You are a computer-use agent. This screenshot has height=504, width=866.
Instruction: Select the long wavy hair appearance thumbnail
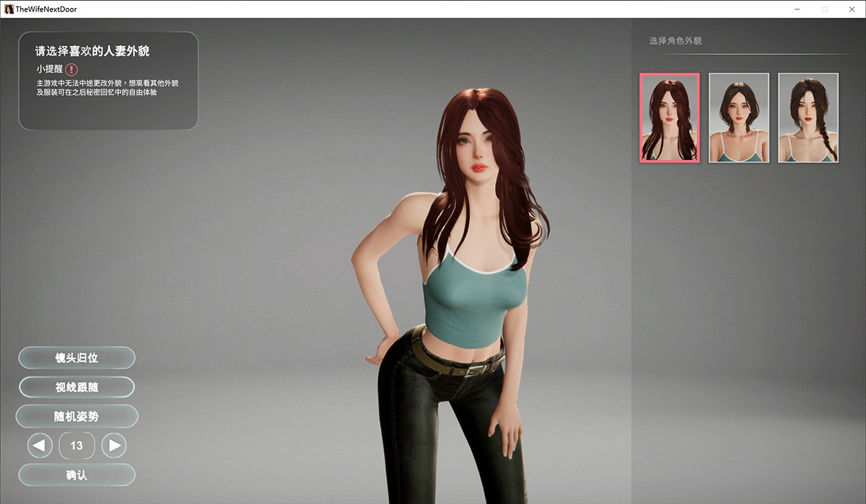[x=669, y=118]
